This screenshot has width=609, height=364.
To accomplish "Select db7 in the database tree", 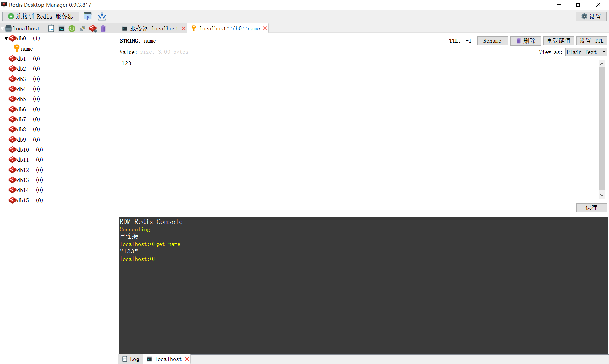I will click(21, 119).
